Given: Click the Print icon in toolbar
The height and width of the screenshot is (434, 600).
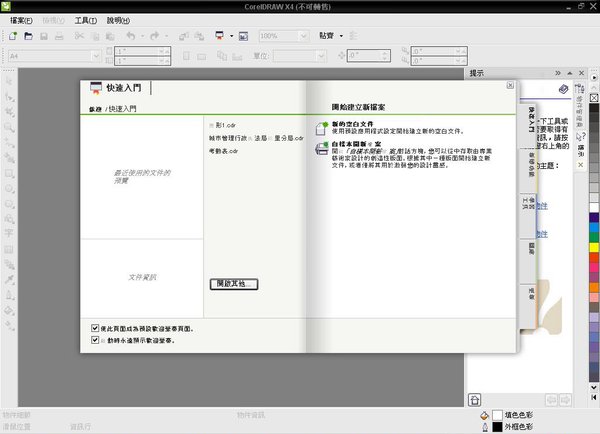Looking at the screenshot, I should pos(59,36).
